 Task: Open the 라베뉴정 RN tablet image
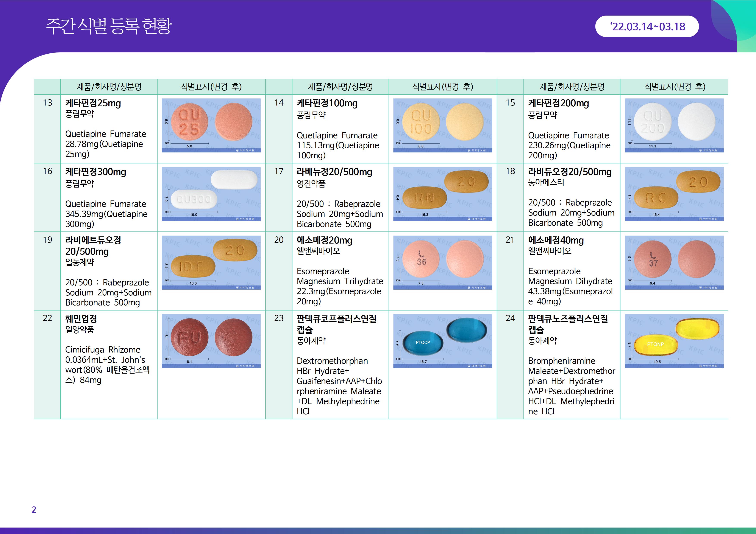pos(442,193)
